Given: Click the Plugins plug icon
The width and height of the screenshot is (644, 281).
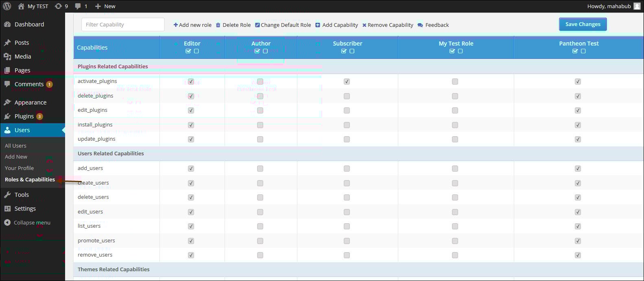Looking at the screenshot, I should tap(7, 116).
